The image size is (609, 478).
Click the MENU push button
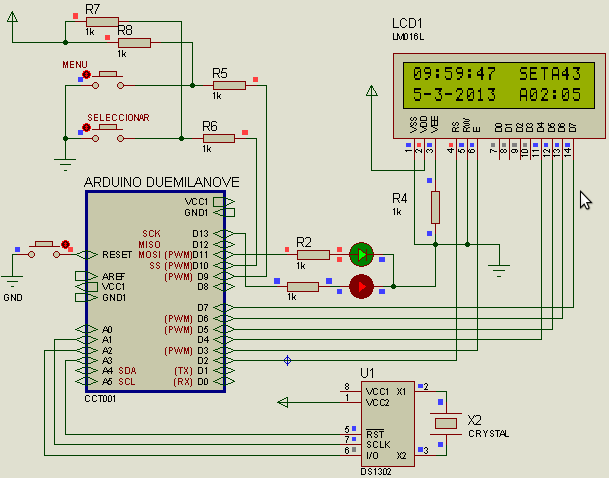[x=108, y=80]
